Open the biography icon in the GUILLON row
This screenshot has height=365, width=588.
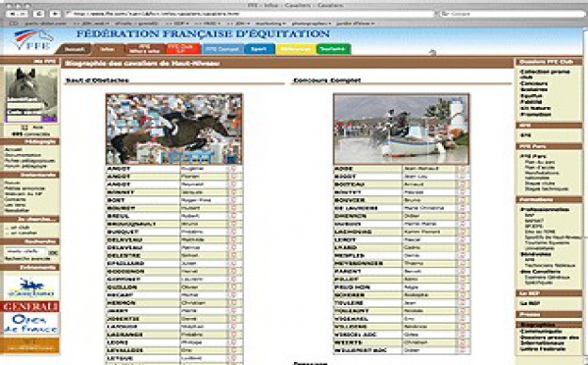click(233, 287)
